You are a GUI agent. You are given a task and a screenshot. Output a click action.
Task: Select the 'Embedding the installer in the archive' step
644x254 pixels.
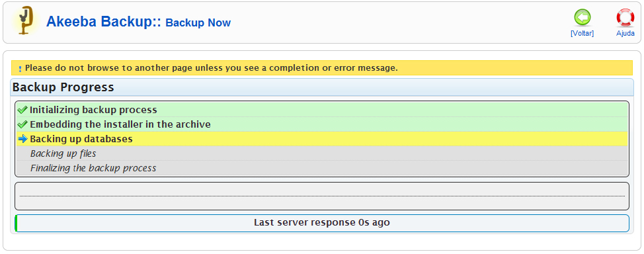click(x=322, y=124)
